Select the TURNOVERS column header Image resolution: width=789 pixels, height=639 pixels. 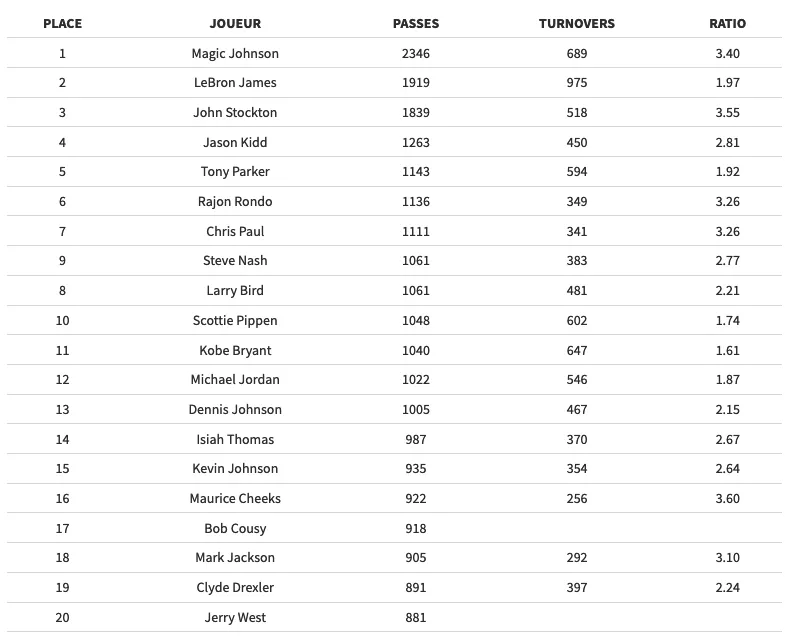coord(576,23)
